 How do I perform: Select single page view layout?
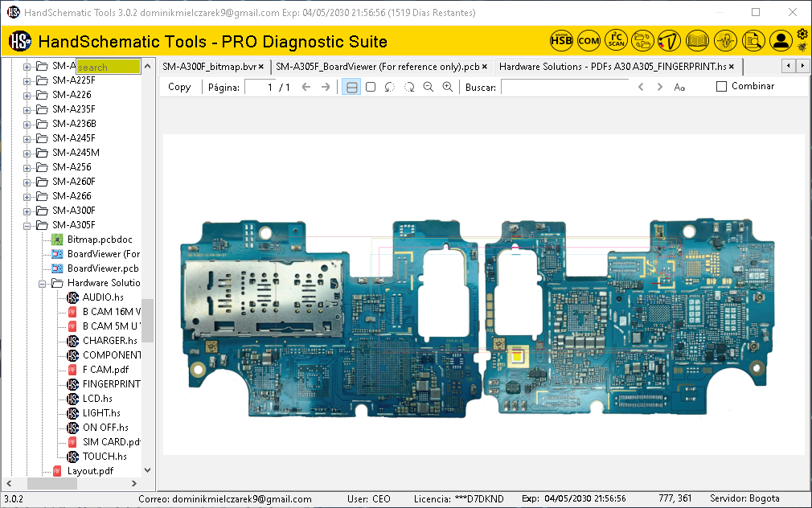tap(371, 87)
